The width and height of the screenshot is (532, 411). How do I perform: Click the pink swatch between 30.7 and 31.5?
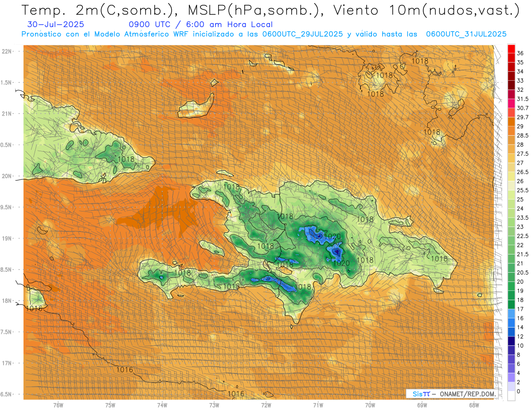pos(511,103)
